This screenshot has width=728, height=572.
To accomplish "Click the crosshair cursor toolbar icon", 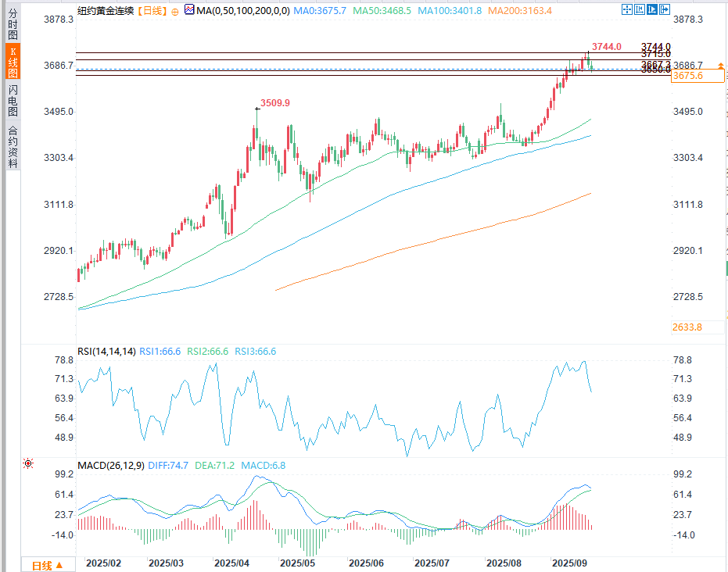I will pos(627,9).
